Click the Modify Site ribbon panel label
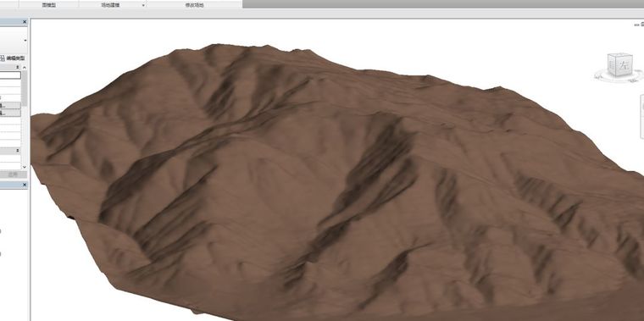Image resolution: width=644 pixels, height=321 pixels. coord(195,5)
